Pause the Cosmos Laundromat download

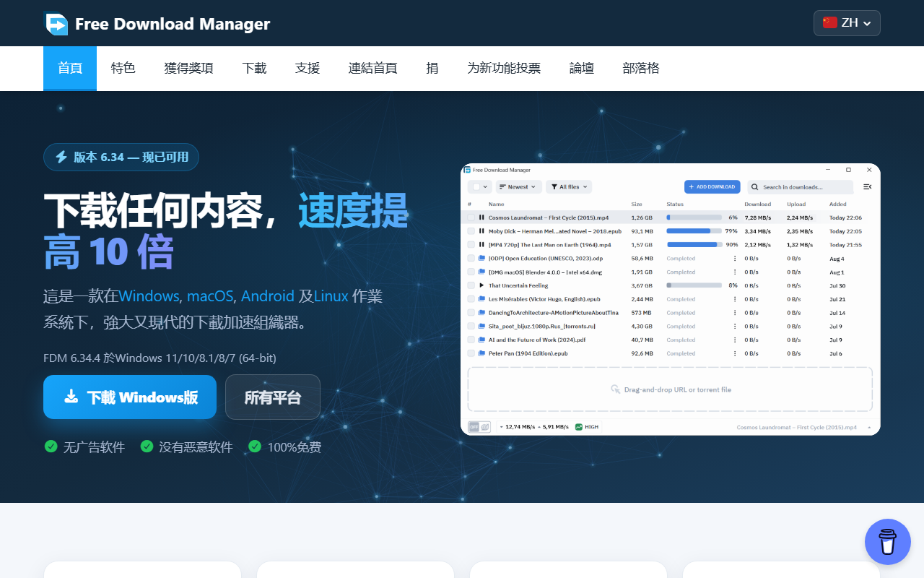tap(481, 217)
